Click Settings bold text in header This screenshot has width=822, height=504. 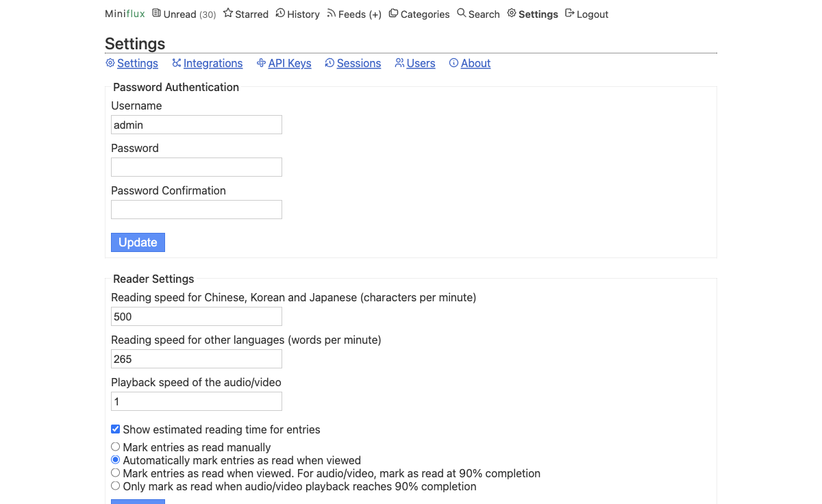pyautogui.click(x=538, y=14)
